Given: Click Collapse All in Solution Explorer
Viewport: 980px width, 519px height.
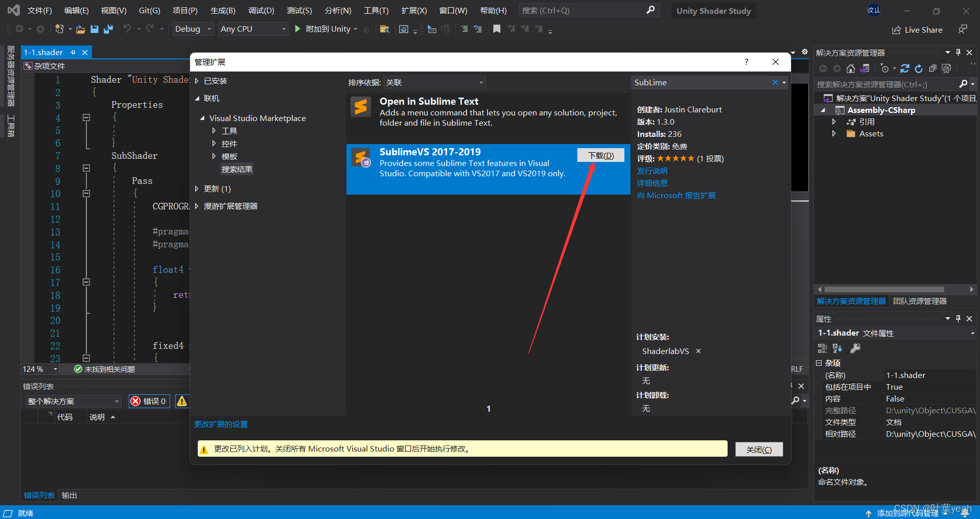Looking at the screenshot, I should [x=932, y=68].
